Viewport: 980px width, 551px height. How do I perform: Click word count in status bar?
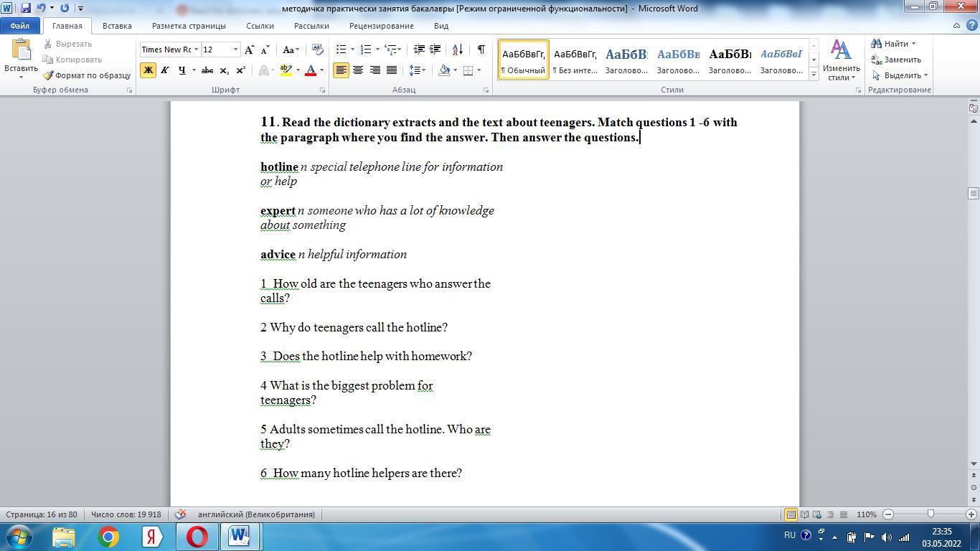[x=126, y=514]
